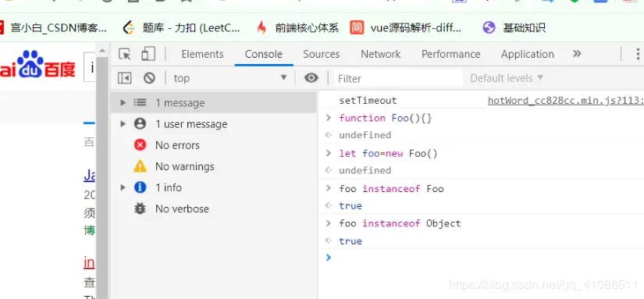This screenshot has height=299, width=644.
Task: Click the red No errors icon
Action: coord(140,145)
